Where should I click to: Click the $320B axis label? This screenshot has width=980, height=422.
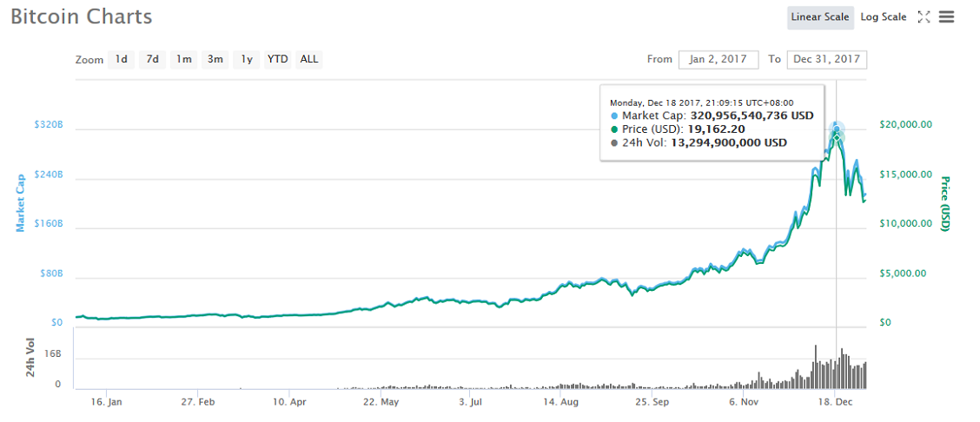coord(48,124)
